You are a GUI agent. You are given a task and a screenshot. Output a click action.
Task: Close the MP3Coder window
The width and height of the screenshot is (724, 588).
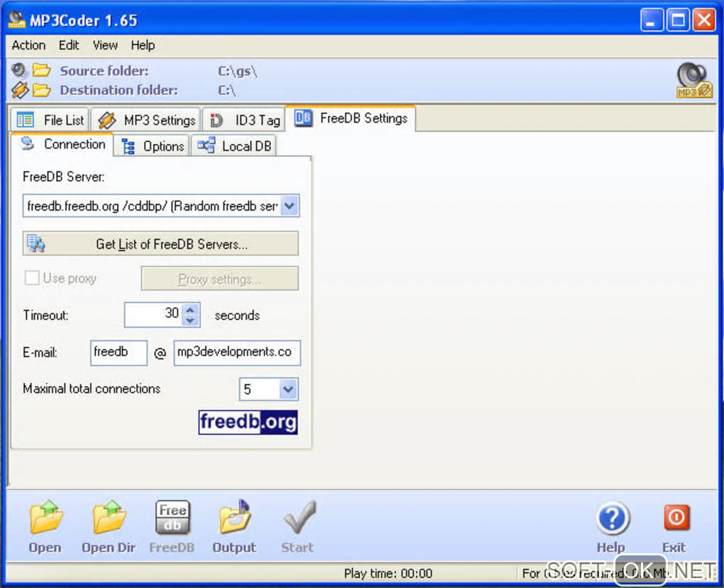point(704,20)
